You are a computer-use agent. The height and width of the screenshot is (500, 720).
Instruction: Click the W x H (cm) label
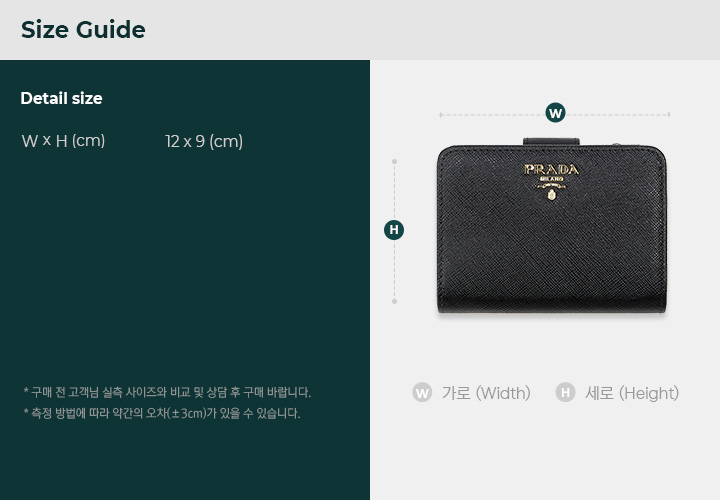pos(63,141)
